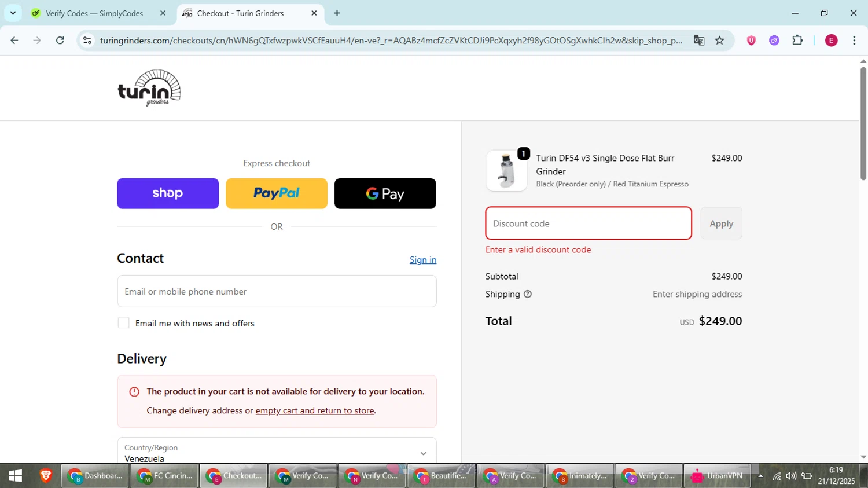The width and height of the screenshot is (868, 488).
Task: Open the taskbar clock and date
Action: [x=836, y=476]
